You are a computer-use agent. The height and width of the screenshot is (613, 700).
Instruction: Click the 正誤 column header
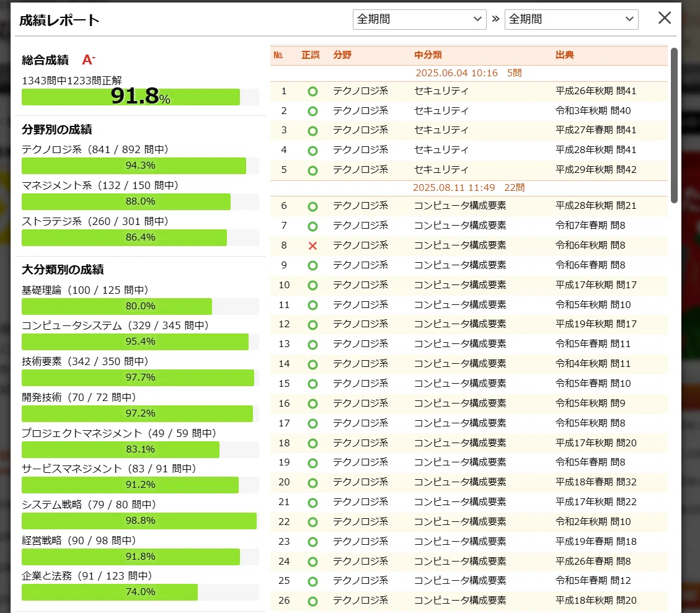(310, 55)
